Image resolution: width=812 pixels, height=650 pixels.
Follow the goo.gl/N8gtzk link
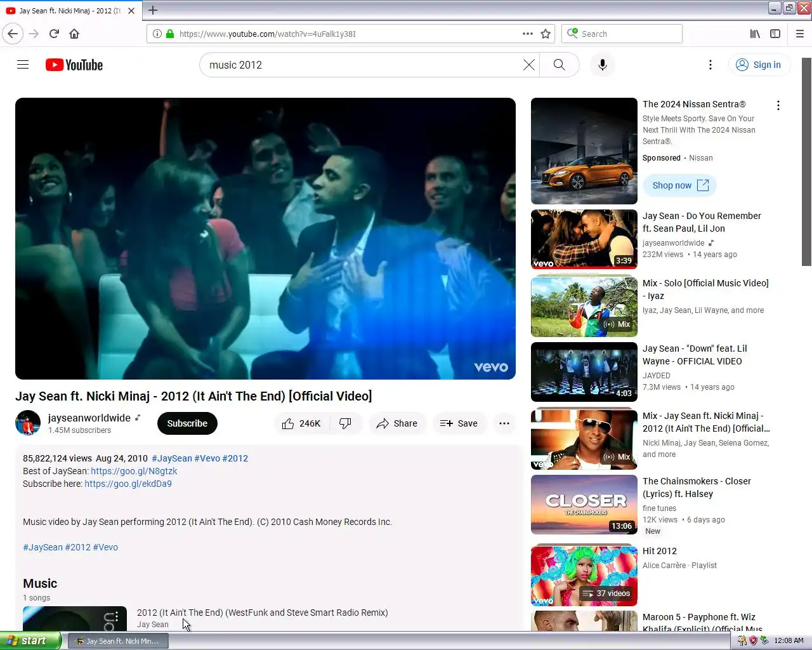coord(134,471)
